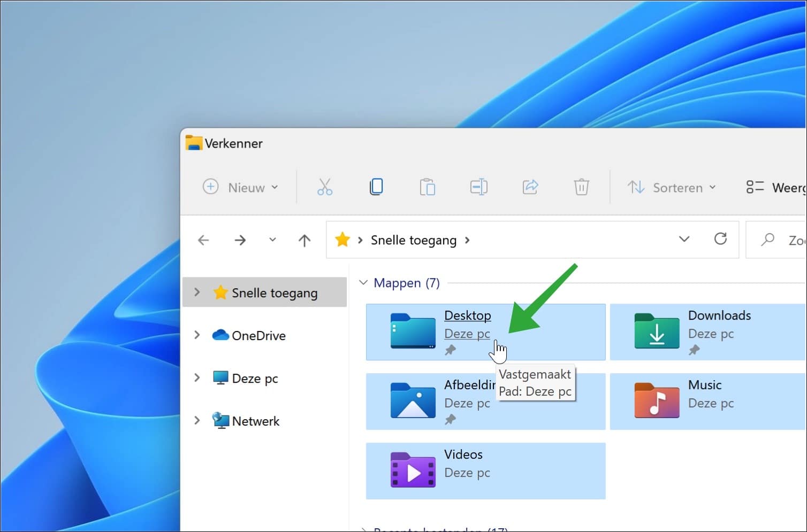Unpin Downloads using its pin icon
807x532 pixels.
click(695, 350)
